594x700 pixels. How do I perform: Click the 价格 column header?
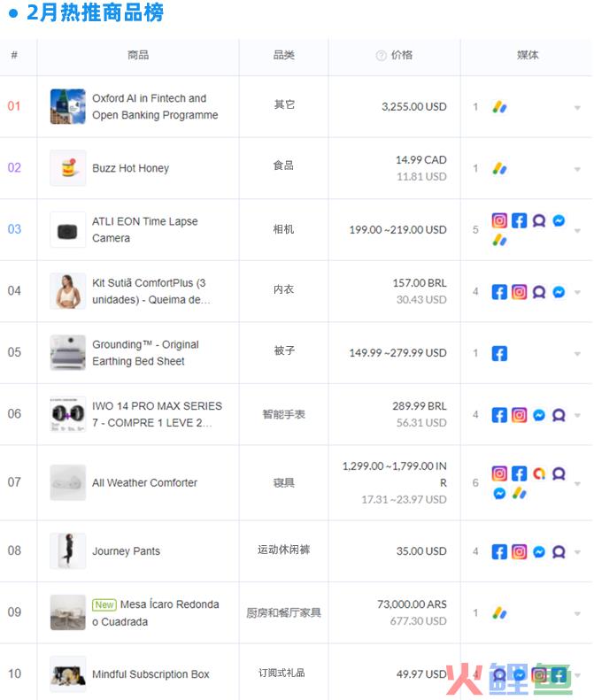tap(402, 55)
